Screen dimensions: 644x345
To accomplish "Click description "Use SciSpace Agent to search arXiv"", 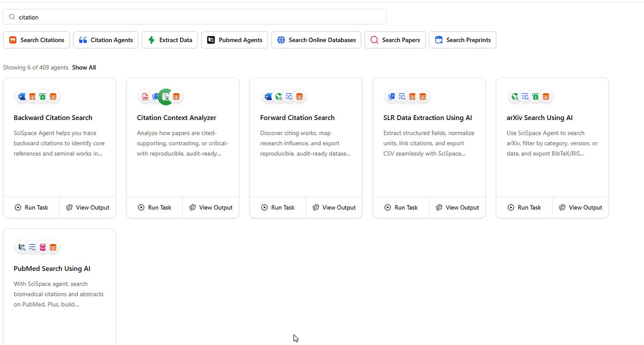I will point(552,143).
